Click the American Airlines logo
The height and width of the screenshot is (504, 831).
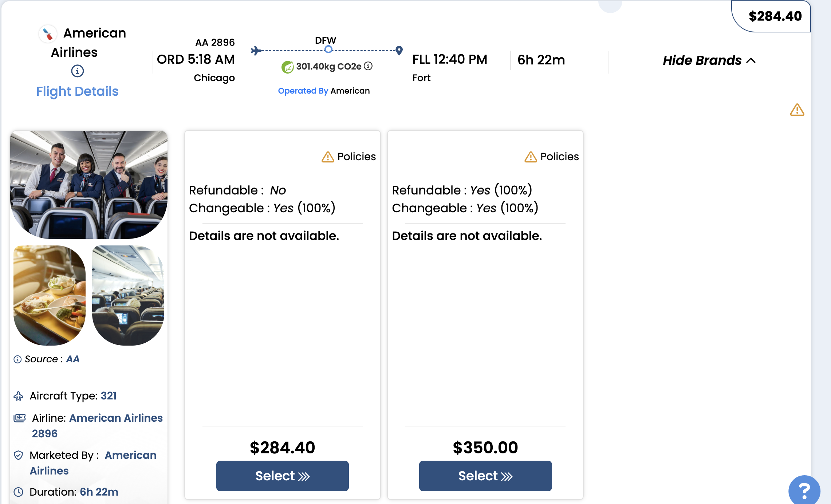point(48,34)
